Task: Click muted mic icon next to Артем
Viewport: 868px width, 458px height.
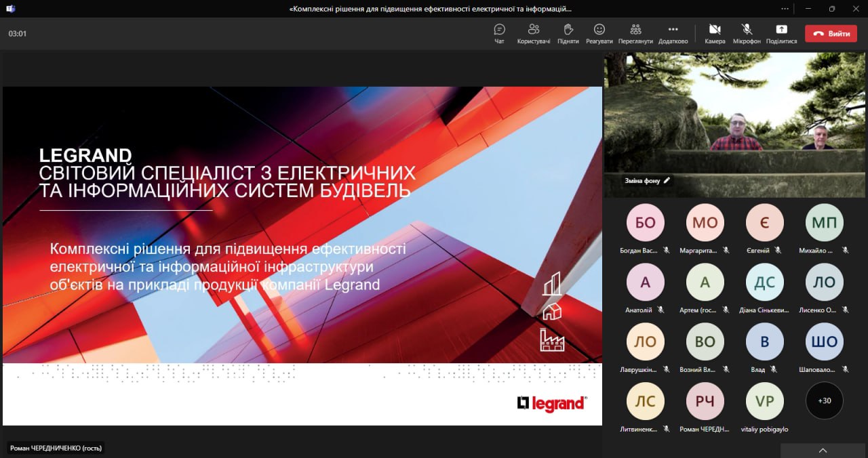Action: pyautogui.click(x=726, y=310)
